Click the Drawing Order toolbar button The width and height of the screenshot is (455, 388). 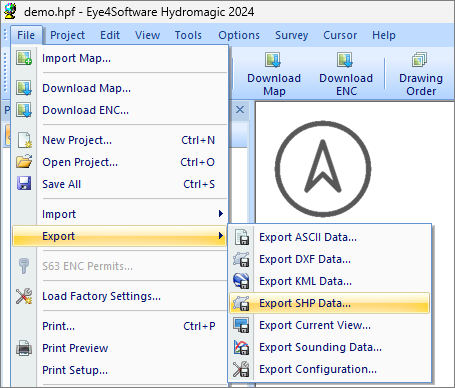point(421,74)
